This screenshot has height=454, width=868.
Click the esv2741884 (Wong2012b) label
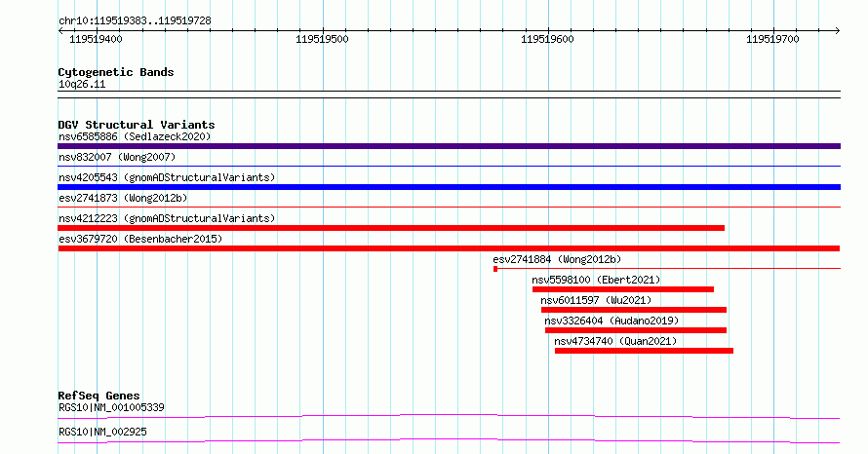click(x=557, y=259)
